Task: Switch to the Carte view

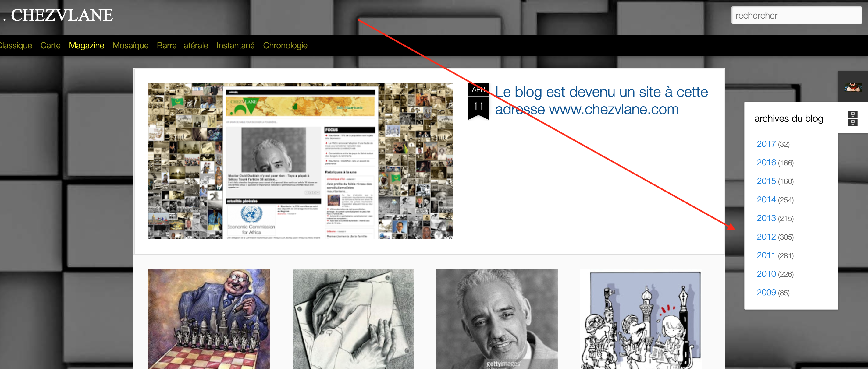Action: coord(51,45)
